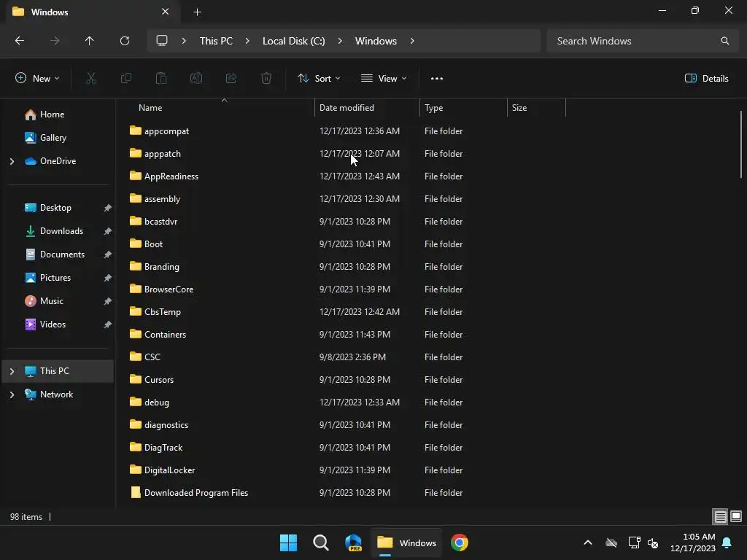
Task: Click chevron after Local Disk (C:) breadcrumb
Action: 340,41
